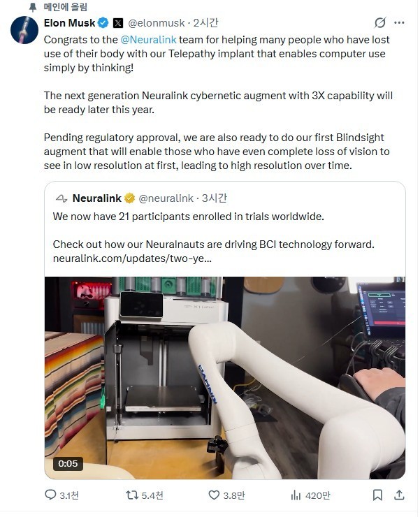Open the three-dot more options menu
The width and height of the screenshot is (420, 517).
(x=399, y=23)
